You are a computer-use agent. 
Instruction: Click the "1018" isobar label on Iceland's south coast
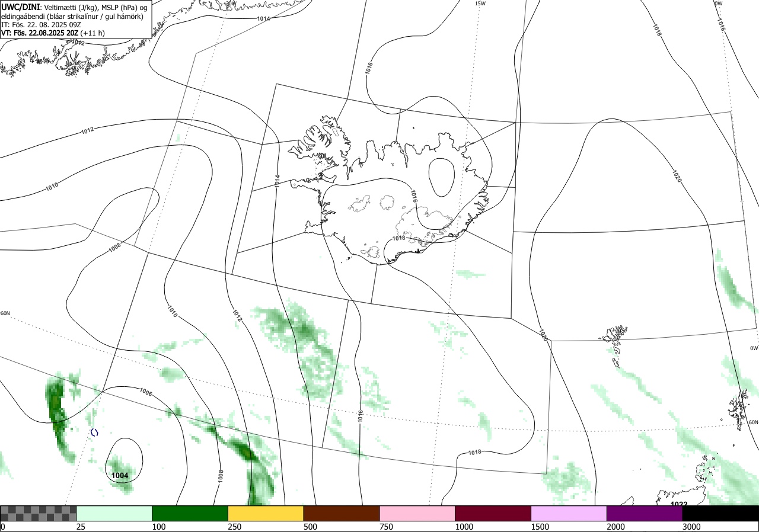pos(399,238)
